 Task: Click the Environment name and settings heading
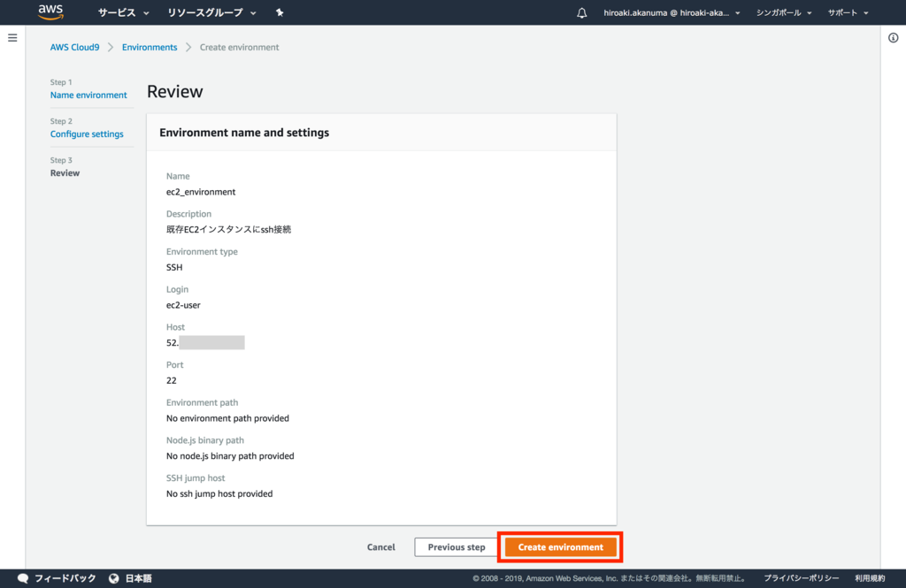(244, 133)
